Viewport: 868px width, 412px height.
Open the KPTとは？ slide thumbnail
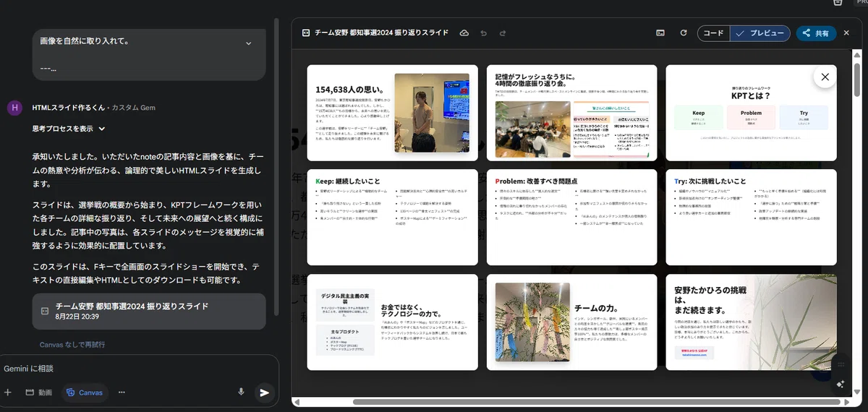[x=751, y=113]
